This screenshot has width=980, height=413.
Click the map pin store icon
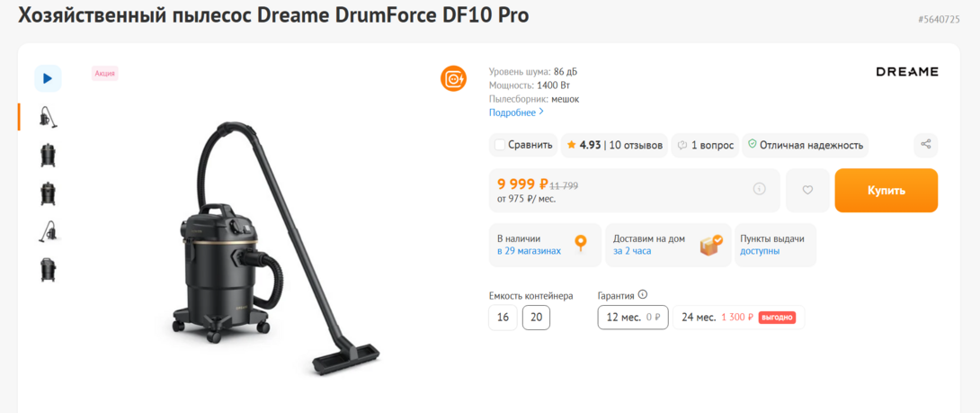click(x=581, y=244)
